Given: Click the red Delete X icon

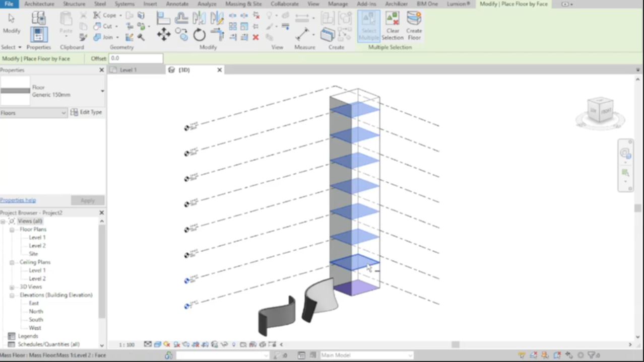Looking at the screenshot, I should pyautogui.click(x=255, y=37).
